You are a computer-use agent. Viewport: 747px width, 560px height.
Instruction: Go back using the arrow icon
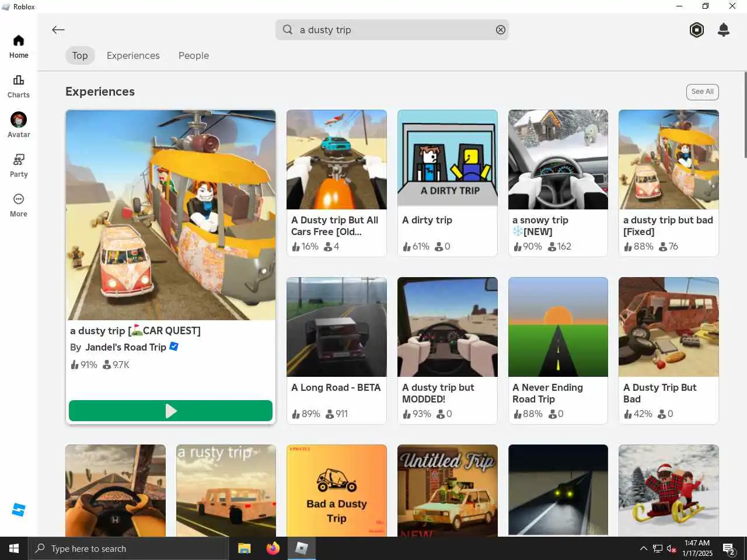pos(58,30)
